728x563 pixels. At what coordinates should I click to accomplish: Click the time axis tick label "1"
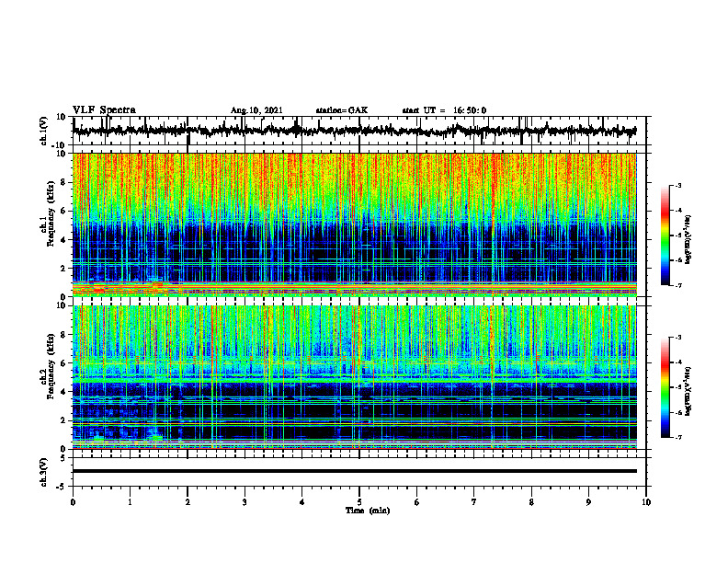[x=130, y=502]
